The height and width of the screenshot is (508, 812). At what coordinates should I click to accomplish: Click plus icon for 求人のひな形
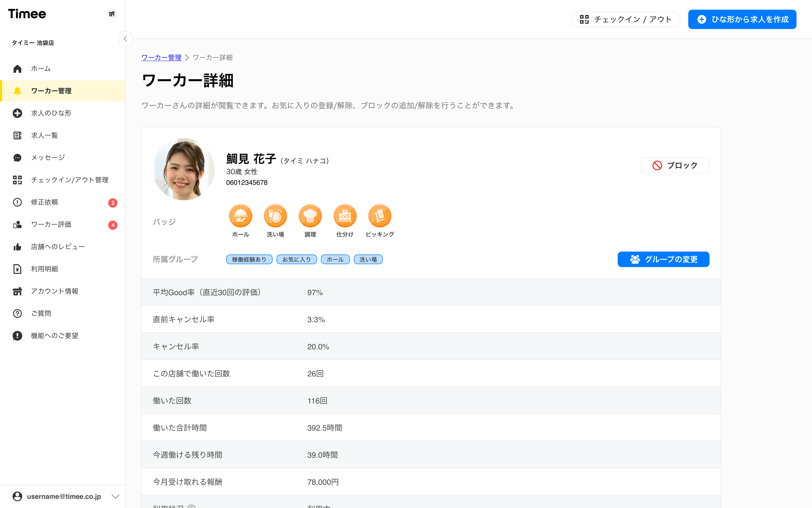pyautogui.click(x=17, y=113)
